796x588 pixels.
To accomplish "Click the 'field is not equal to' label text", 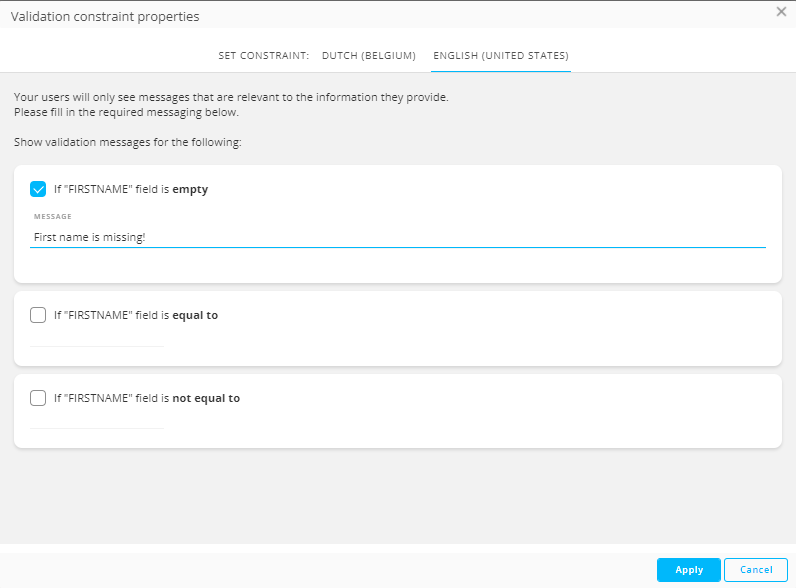I will [147, 398].
